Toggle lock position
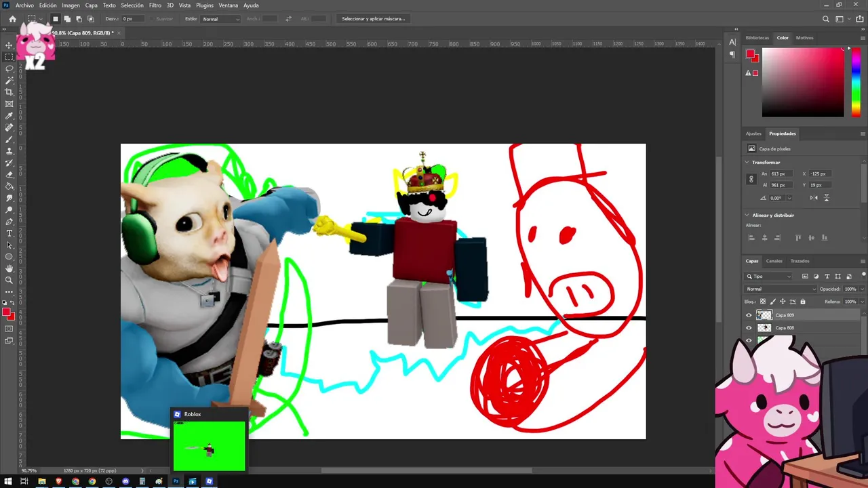The image size is (868, 488). tap(783, 302)
